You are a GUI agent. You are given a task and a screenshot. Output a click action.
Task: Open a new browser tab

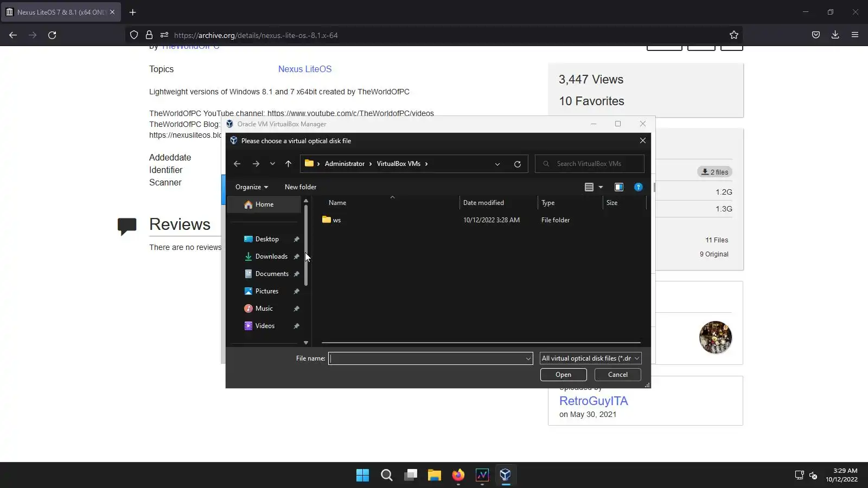[x=132, y=12]
